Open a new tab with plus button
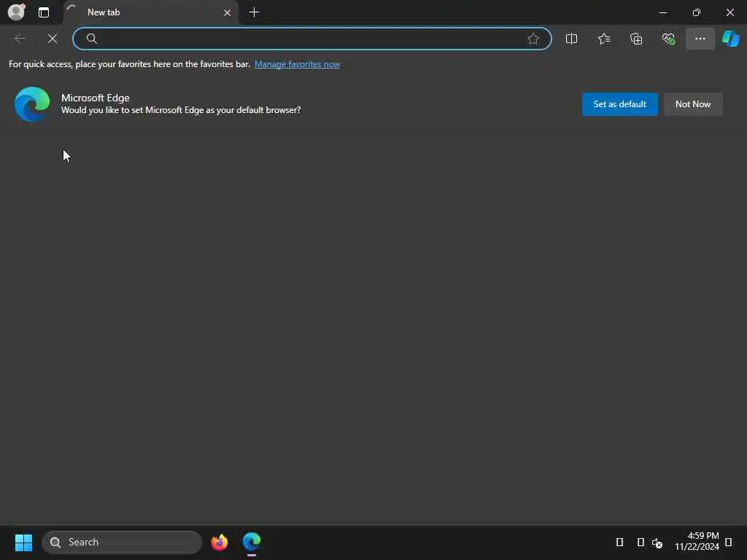This screenshot has width=747, height=560. (x=255, y=12)
